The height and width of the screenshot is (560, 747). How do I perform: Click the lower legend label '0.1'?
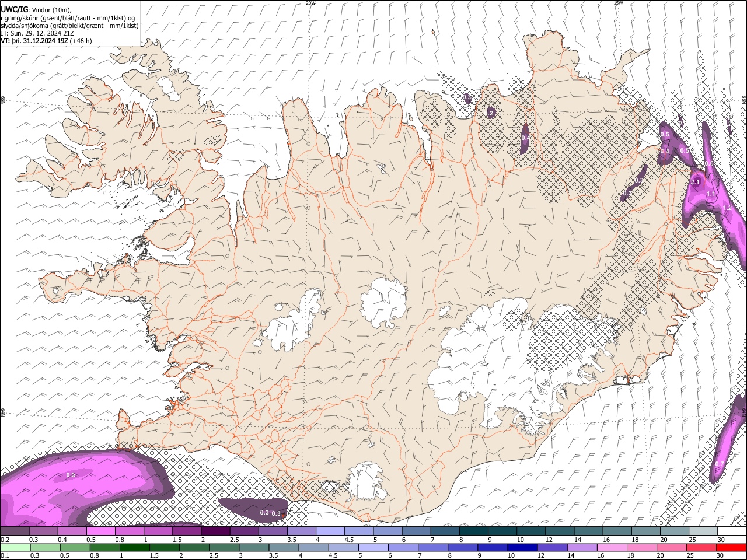click(x=5, y=556)
